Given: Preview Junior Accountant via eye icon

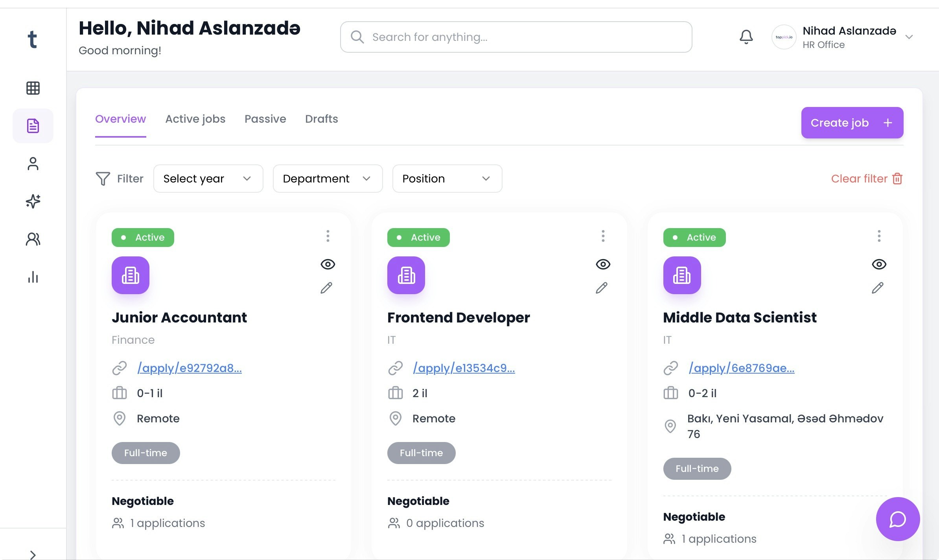Looking at the screenshot, I should tap(328, 264).
